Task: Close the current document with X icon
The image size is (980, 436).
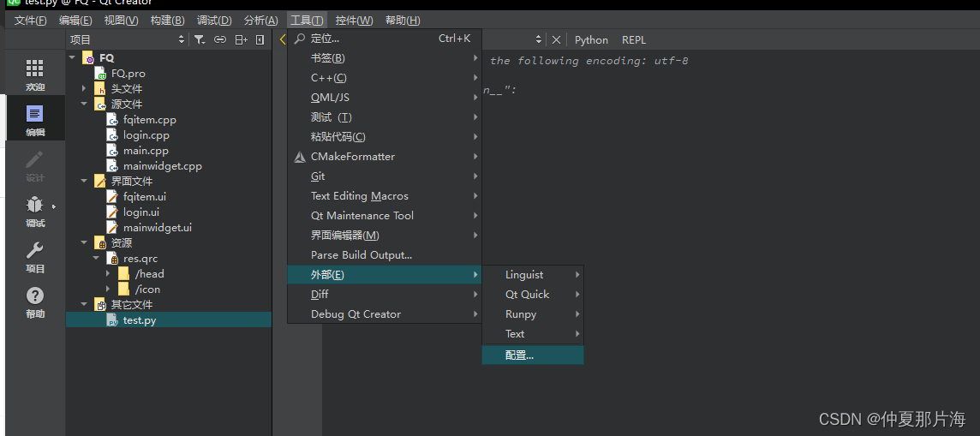Action: coord(556,40)
